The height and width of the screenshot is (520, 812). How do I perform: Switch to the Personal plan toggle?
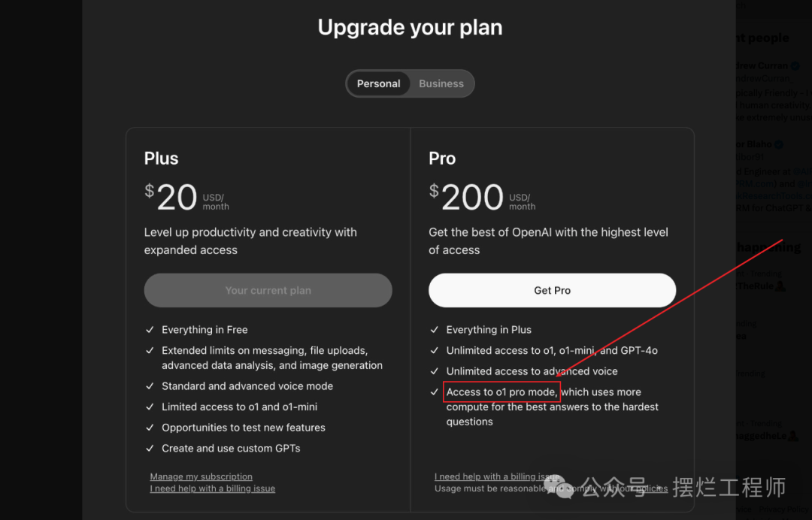378,83
